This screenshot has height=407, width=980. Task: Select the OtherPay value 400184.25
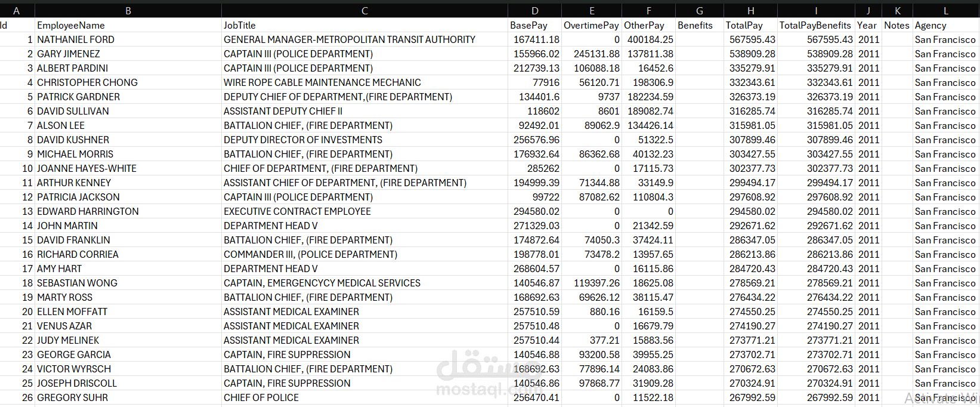click(x=648, y=39)
